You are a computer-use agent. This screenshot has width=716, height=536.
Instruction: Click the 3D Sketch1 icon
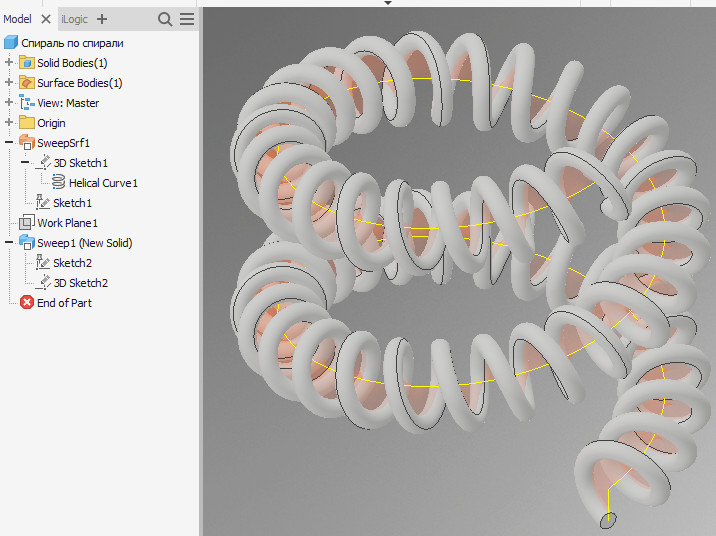point(43,163)
